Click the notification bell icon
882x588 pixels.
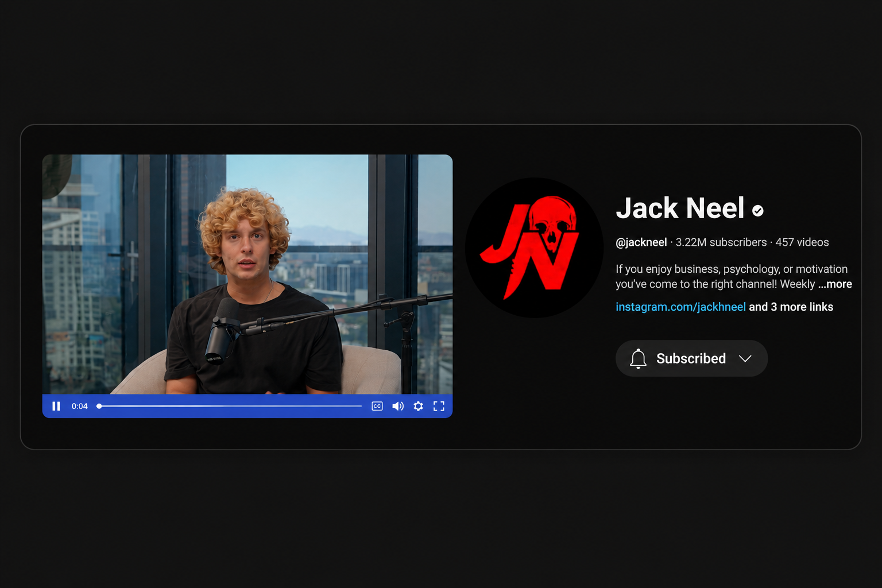click(x=638, y=358)
